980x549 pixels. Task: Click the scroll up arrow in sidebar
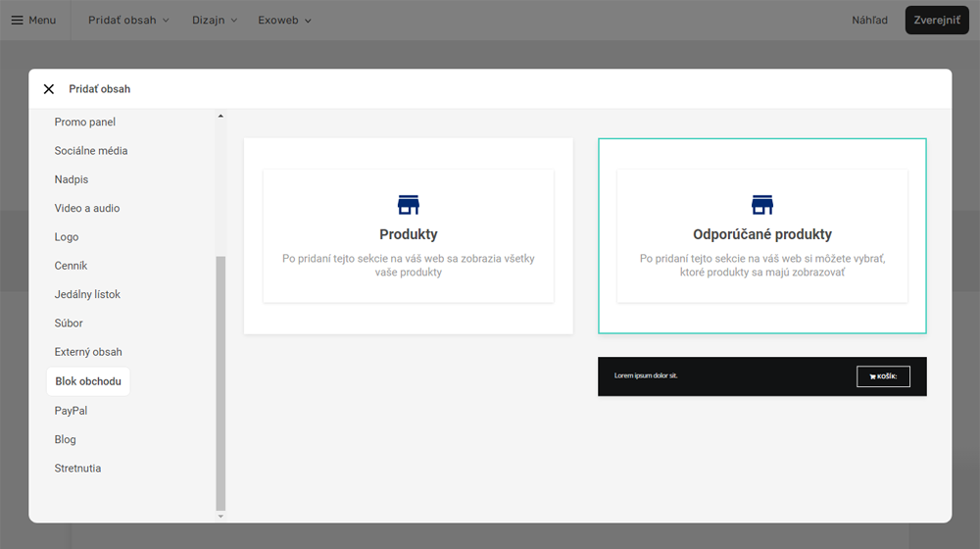click(220, 117)
